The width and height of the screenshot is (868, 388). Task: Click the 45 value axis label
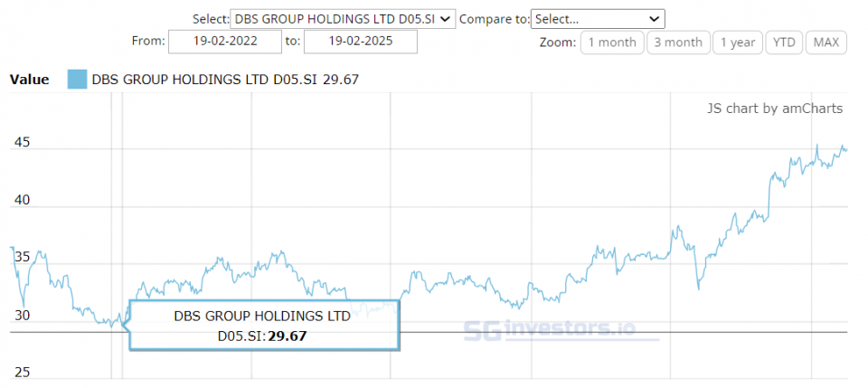22,143
